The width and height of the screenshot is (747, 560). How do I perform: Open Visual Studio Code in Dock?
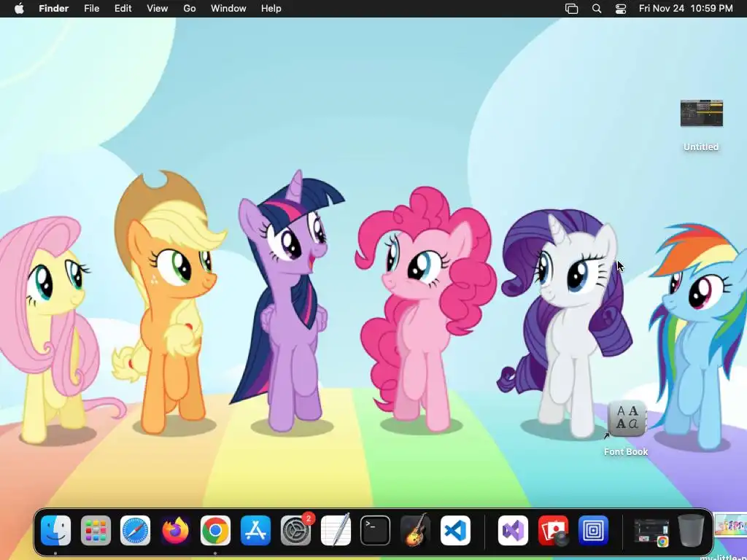tap(455, 531)
